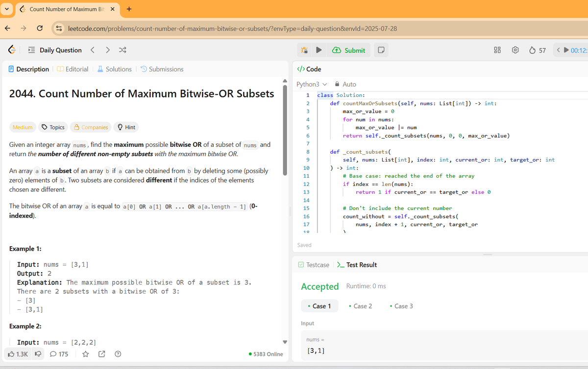Upvote the problem with the thumbs-up
Image resolution: width=588 pixels, height=369 pixels.
coord(10,354)
